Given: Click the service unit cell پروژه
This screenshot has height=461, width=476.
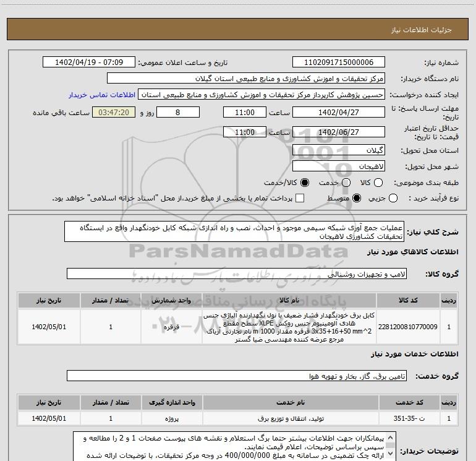Looking at the screenshot, I should coord(172,418).
